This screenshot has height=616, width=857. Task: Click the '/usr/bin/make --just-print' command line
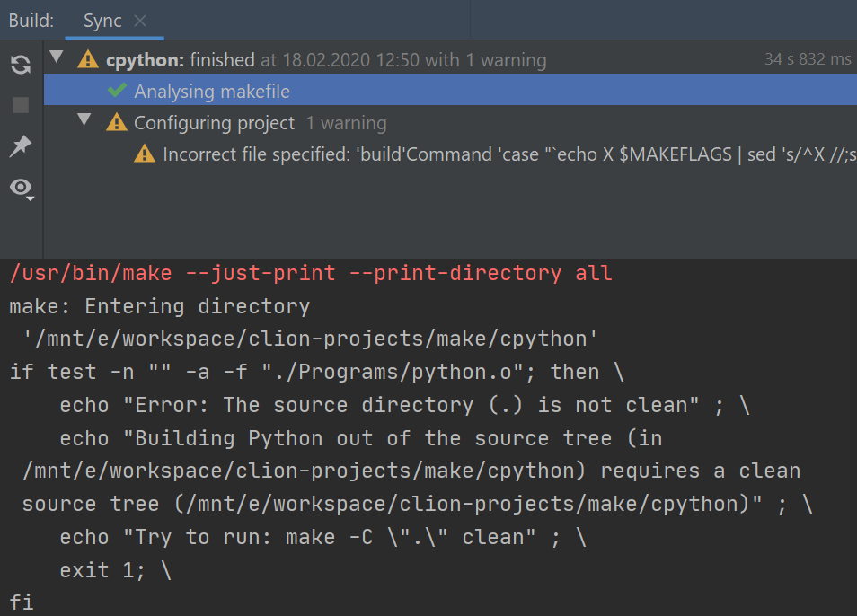coord(311,273)
